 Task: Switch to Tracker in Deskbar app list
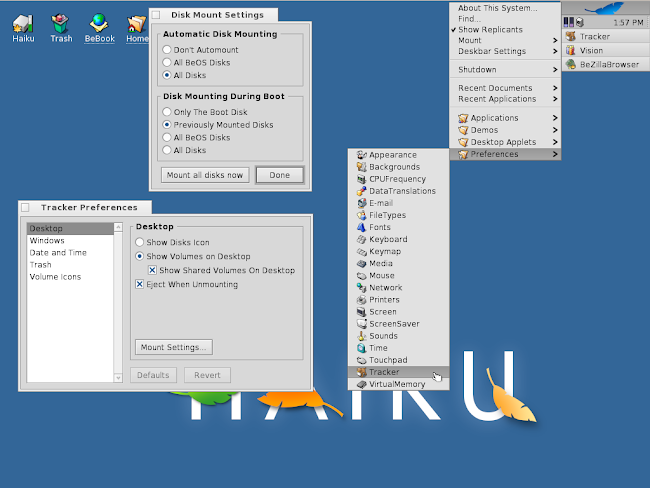(606, 36)
